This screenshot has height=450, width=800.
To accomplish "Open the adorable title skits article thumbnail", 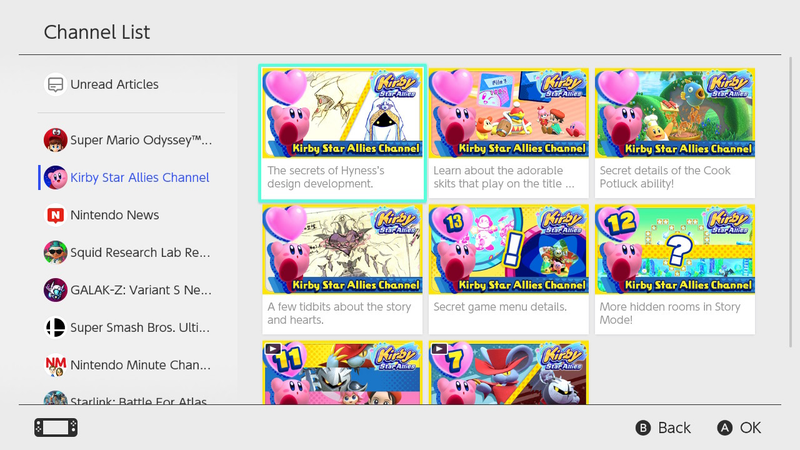I will click(509, 113).
